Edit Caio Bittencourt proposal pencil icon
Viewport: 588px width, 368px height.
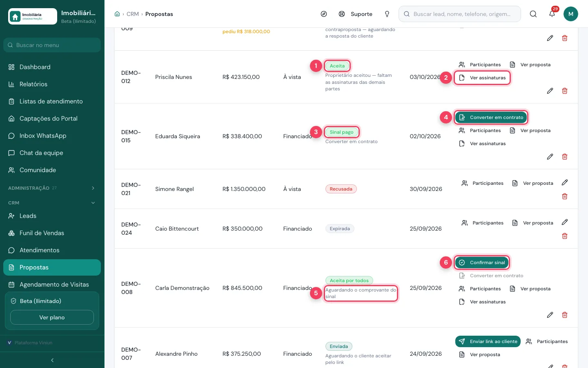coord(565,222)
